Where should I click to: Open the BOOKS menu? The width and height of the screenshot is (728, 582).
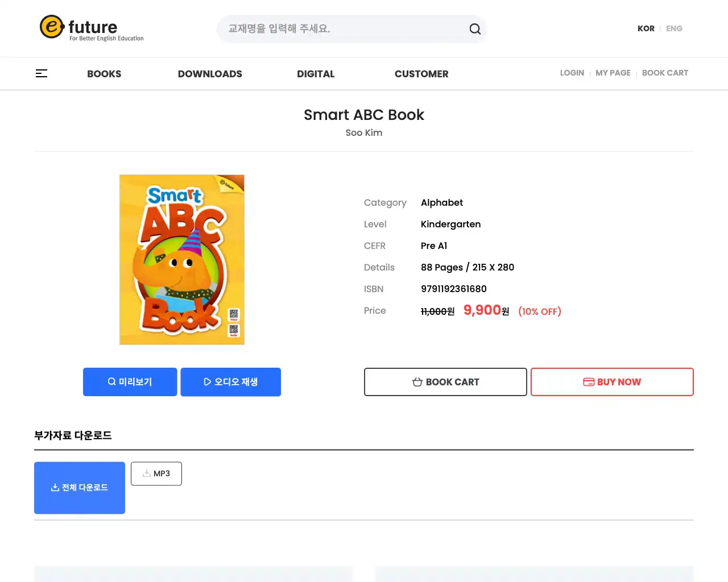[x=104, y=74]
